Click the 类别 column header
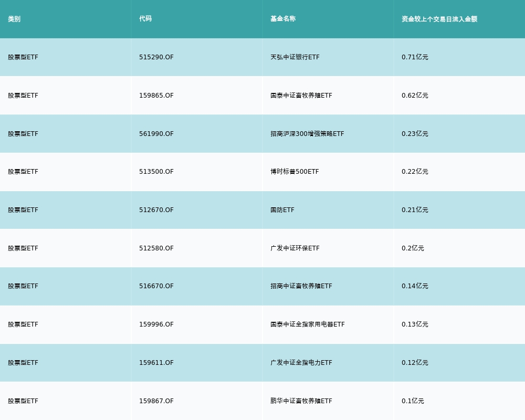 pos(14,19)
